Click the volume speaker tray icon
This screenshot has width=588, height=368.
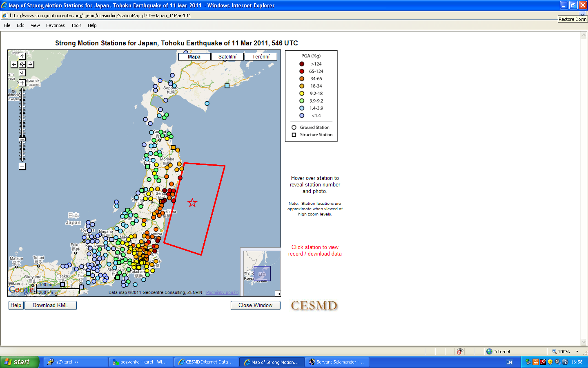558,362
